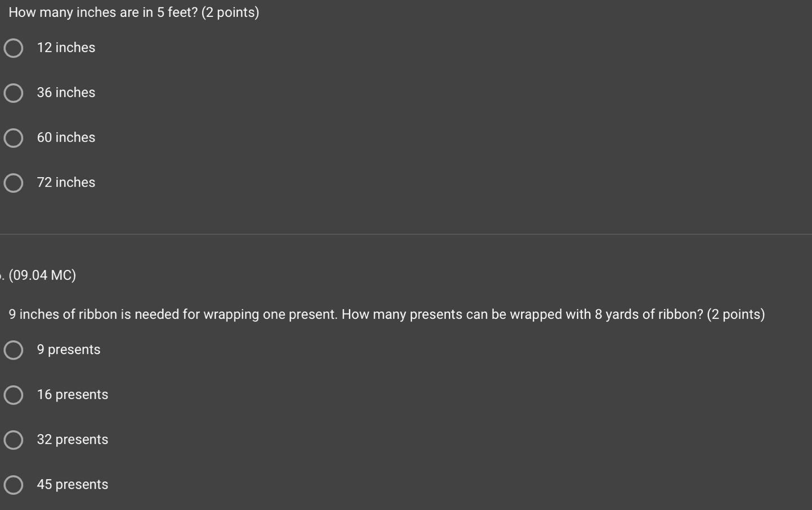Click the '36 inches' answer text
The height and width of the screenshot is (510, 812).
(x=66, y=92)
